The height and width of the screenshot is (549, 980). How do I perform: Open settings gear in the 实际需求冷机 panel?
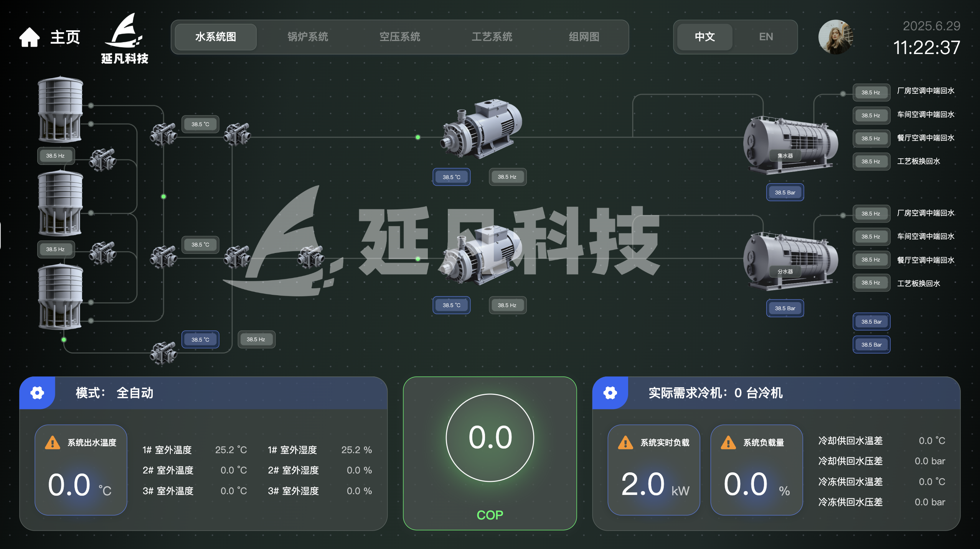[x=610, y=393]
